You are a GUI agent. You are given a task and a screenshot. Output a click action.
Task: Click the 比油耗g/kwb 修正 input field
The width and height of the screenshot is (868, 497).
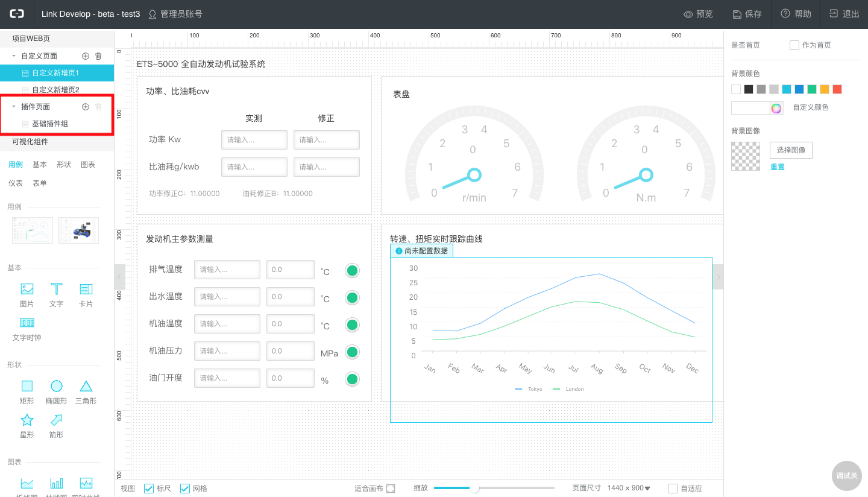(x=327, y=167)
